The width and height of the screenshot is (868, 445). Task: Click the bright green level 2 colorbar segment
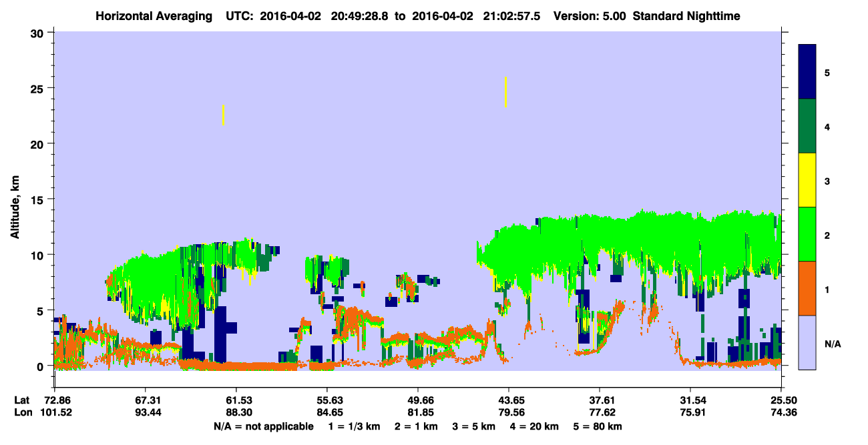point(807,234)
